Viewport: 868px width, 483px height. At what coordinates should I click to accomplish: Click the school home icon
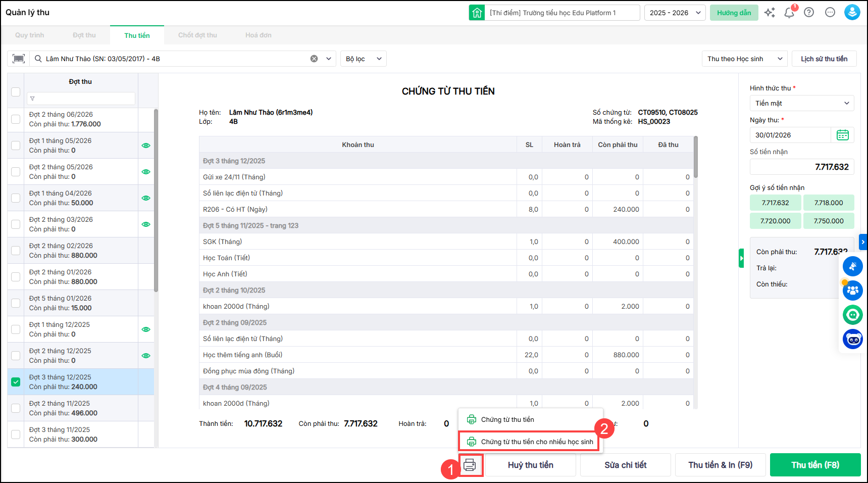click(x=477, y=13)
